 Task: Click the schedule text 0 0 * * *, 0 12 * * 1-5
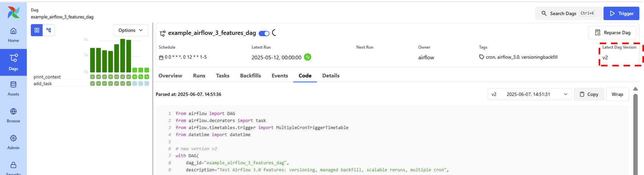[x=186, y=57]
